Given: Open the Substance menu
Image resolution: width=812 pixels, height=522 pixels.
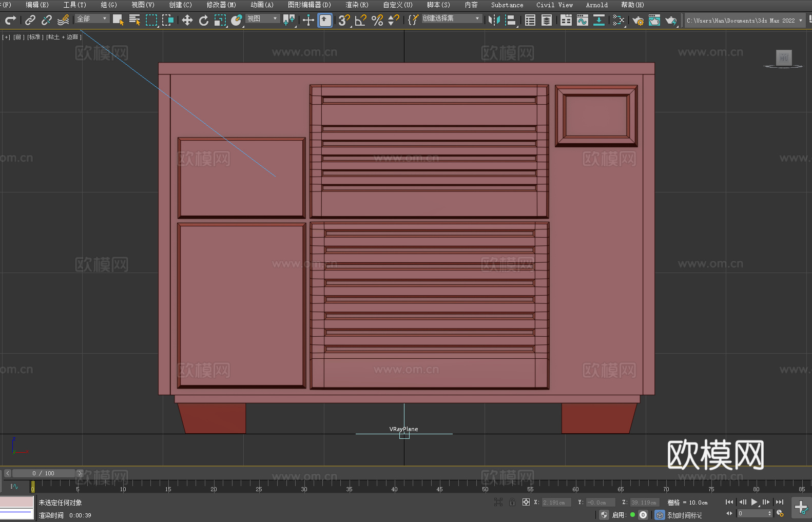Looking at the screenshot, I should (507, 5).
